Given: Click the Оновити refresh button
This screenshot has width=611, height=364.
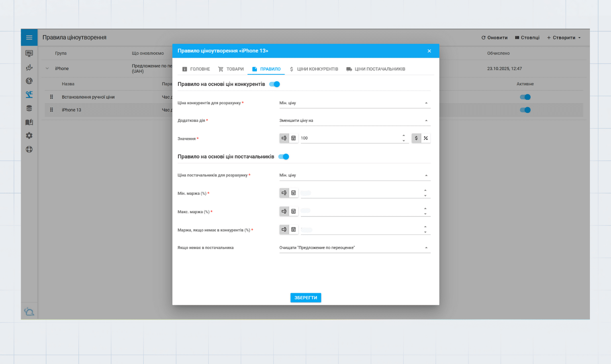Looking at the screenshot, I should 494,38.
